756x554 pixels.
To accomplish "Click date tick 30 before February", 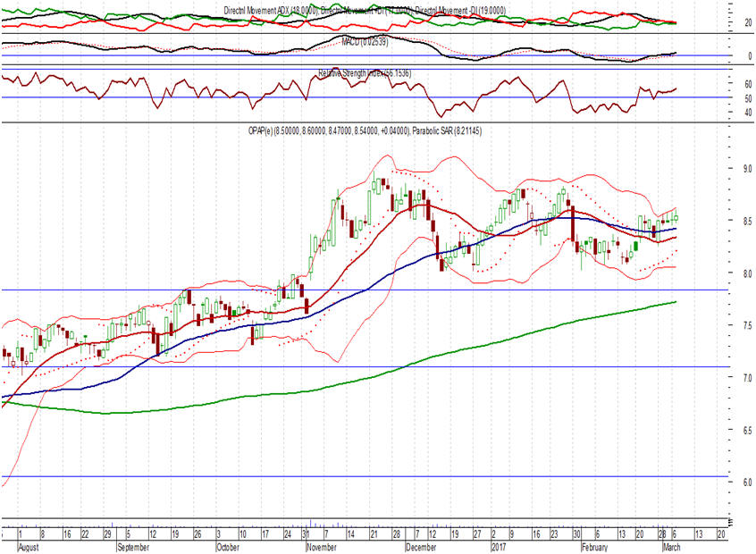I will pos(576,534).
